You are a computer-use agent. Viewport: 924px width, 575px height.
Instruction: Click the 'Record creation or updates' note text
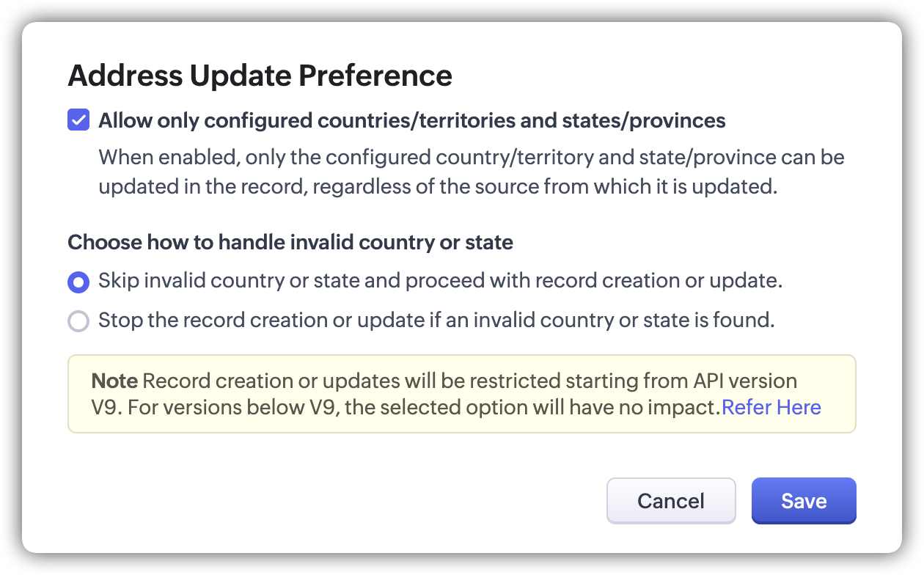tap(264, 381)
